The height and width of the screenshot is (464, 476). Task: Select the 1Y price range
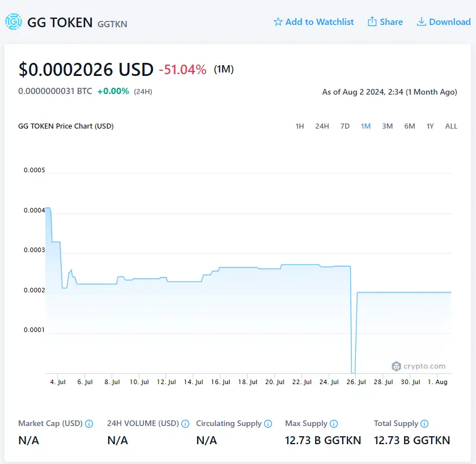tap(431, 126)
